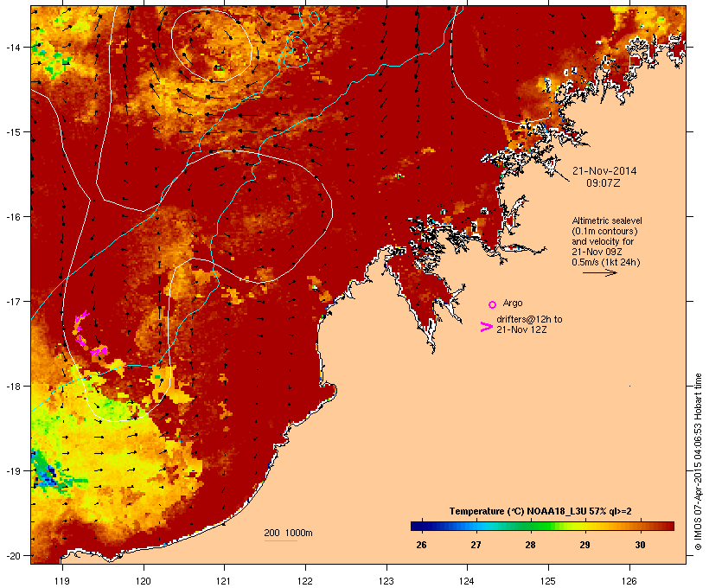The image size is (709, 588).
Task: Click the colorbar value 29
Action: coord(584,545)
